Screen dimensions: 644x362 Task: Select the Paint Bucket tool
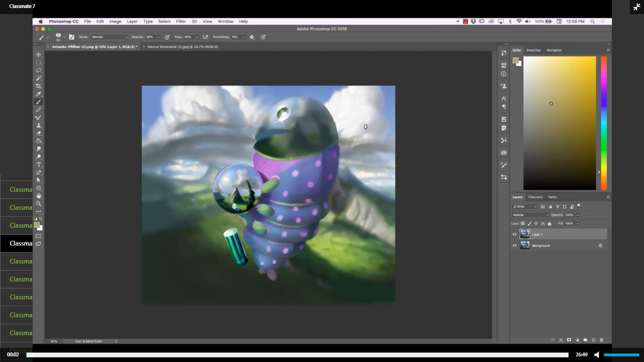pyautogui.click(x=38, y=141)
